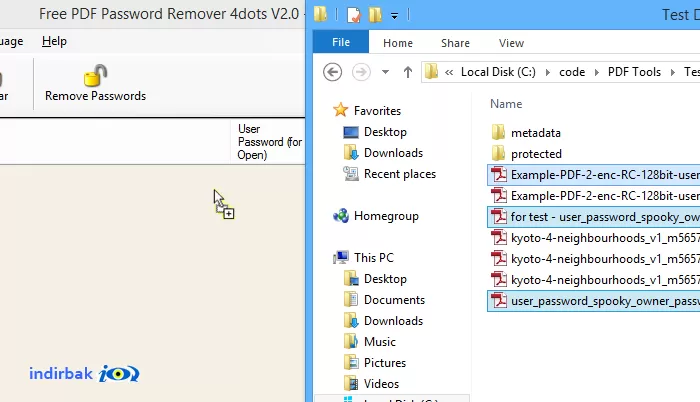
Task: Click PDF icon of 'for test' file
Action: coord(499,217)
